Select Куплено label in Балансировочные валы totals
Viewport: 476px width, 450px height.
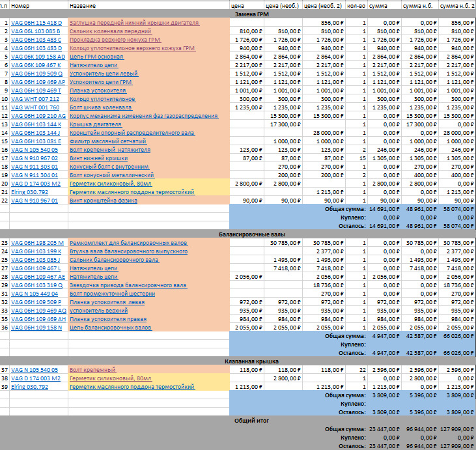coord(353,345)
